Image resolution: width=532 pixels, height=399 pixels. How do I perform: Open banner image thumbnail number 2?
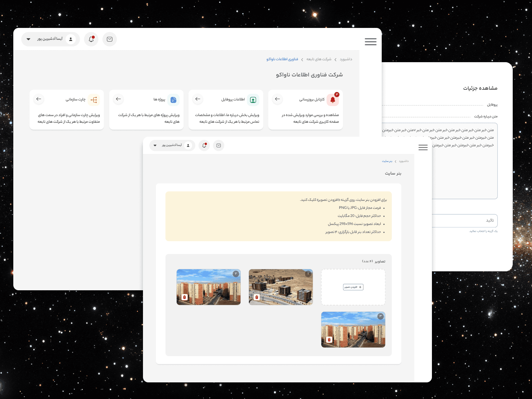208,287
